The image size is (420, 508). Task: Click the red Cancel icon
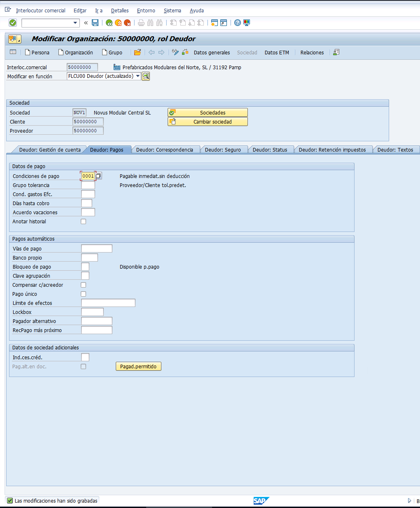(127, 23)
